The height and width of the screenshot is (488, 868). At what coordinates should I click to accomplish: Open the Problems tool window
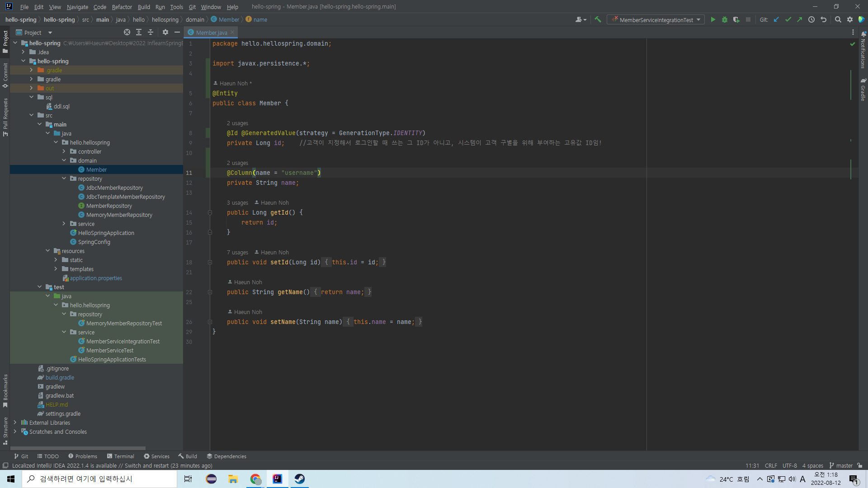pos(83,456)
